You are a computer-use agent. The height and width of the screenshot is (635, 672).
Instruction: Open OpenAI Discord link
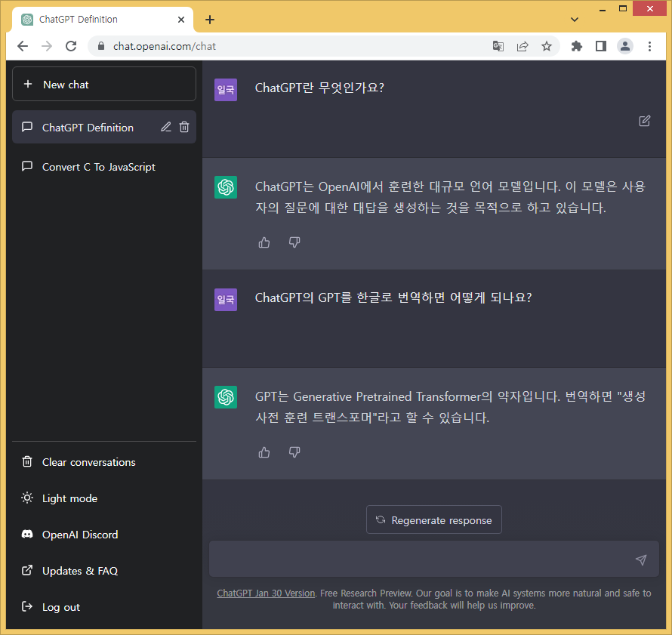[104, 535]
